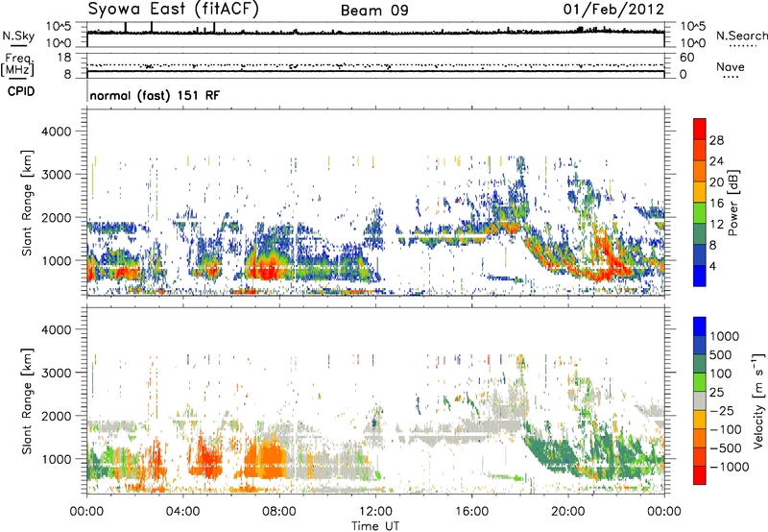Click 'Slant Range [km]' label of velocity panel
The width and height of the screenshot is (768, 532).
coord(27,400)
